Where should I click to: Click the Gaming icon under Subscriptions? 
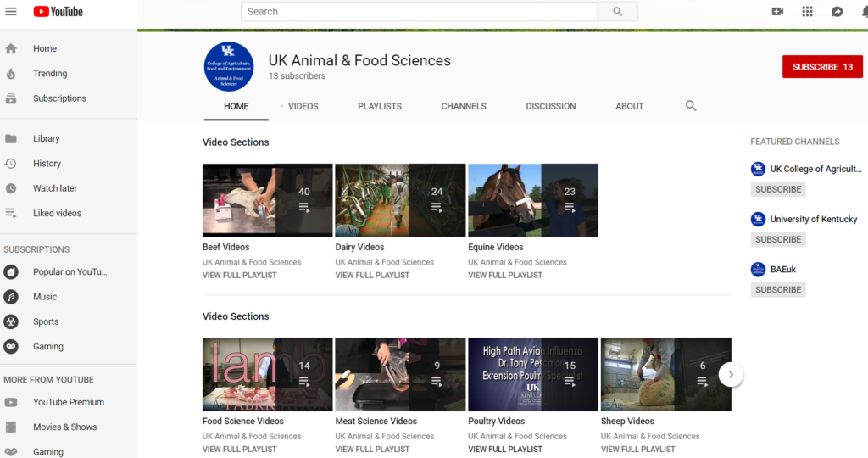click(11, 347)
